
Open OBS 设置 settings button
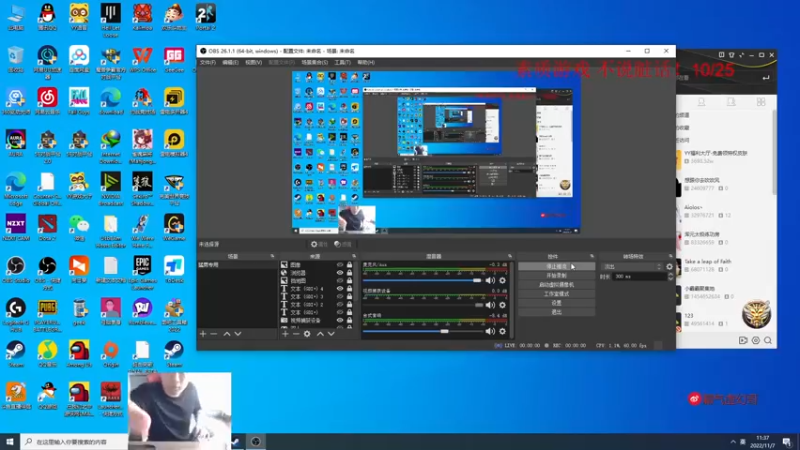click(556, 303)
